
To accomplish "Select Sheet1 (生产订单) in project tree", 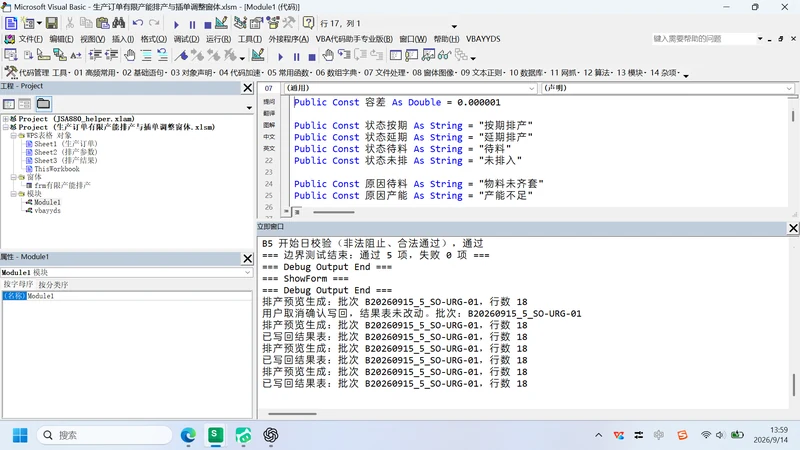I will coord(65,144).
